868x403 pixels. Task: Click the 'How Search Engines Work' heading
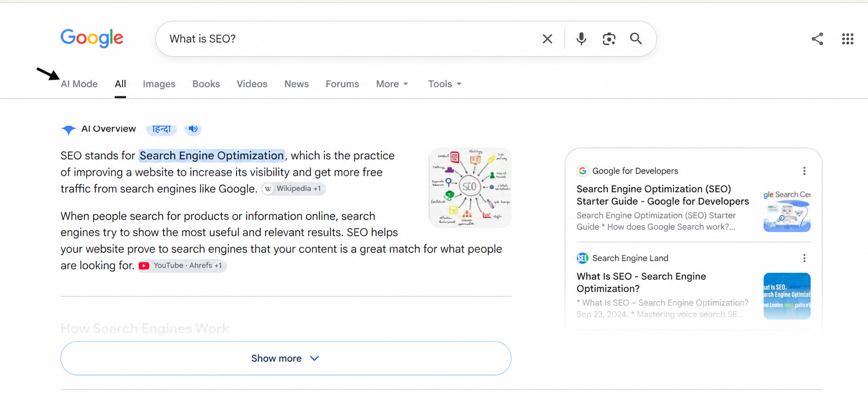click(x=145, y=328)
